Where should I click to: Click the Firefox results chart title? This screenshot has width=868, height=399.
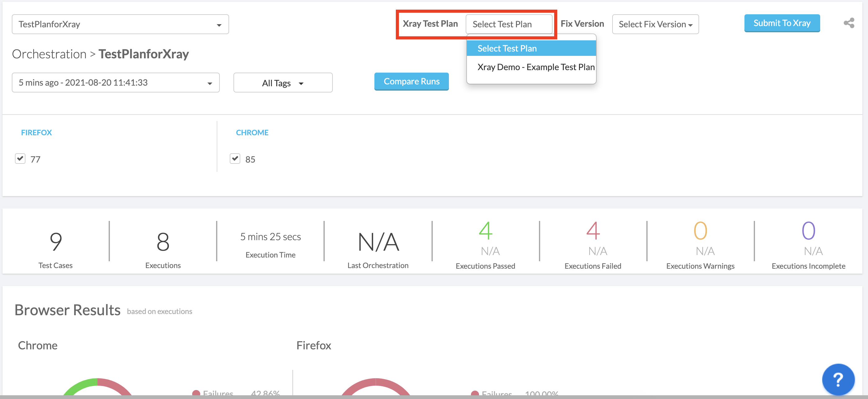[x=314, y=345]
